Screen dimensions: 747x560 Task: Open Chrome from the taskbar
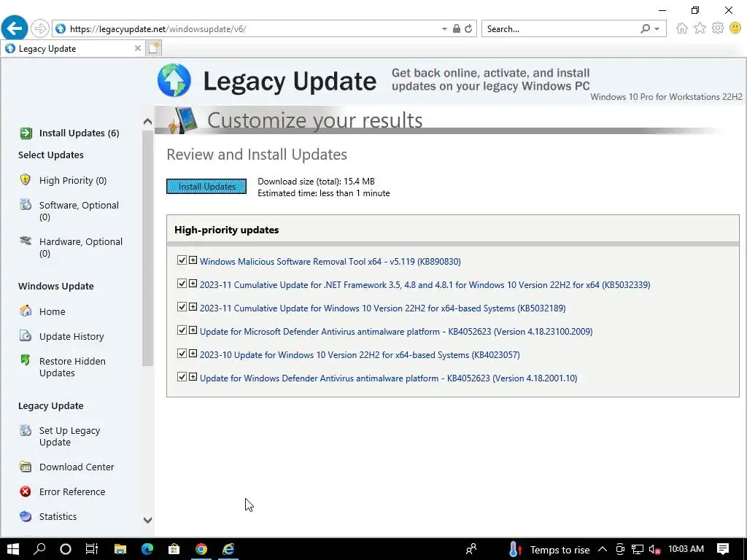pos(201,549)
